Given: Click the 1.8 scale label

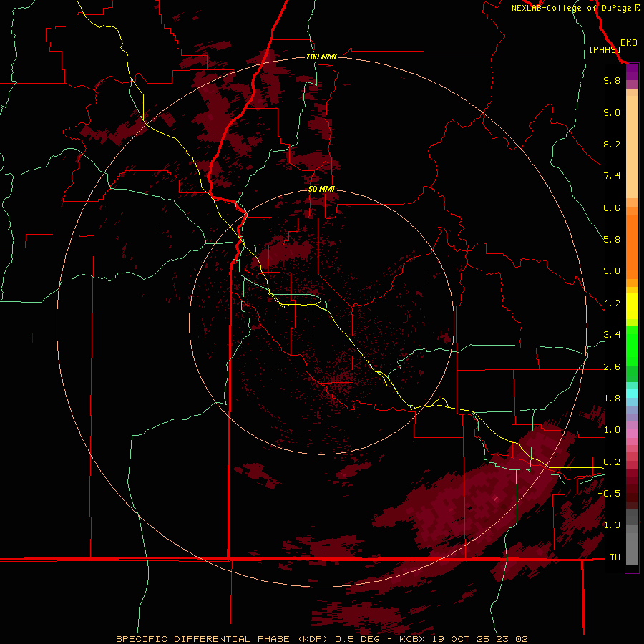Looking at the screenshot, I should 612,399.
